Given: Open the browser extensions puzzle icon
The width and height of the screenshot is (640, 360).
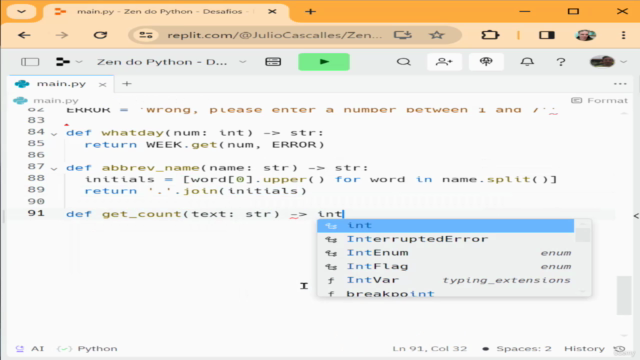Looking at the screenshot, I should pos(490,35).
